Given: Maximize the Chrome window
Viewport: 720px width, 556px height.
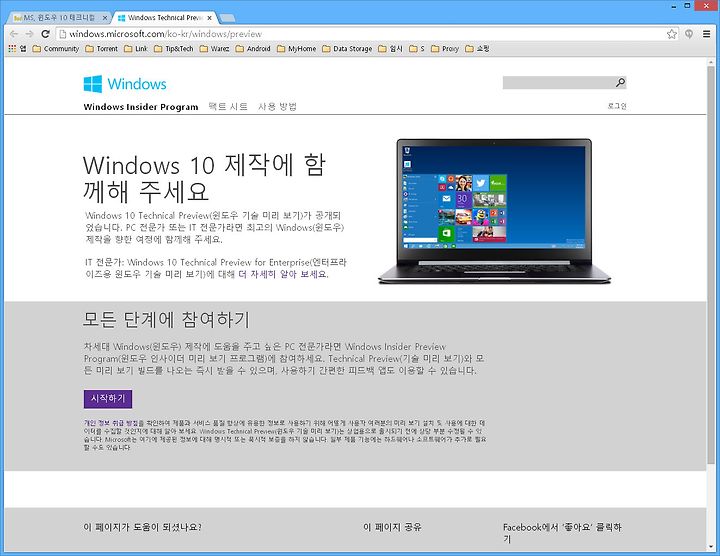Looking at the screenshot, I should [687, 6].
